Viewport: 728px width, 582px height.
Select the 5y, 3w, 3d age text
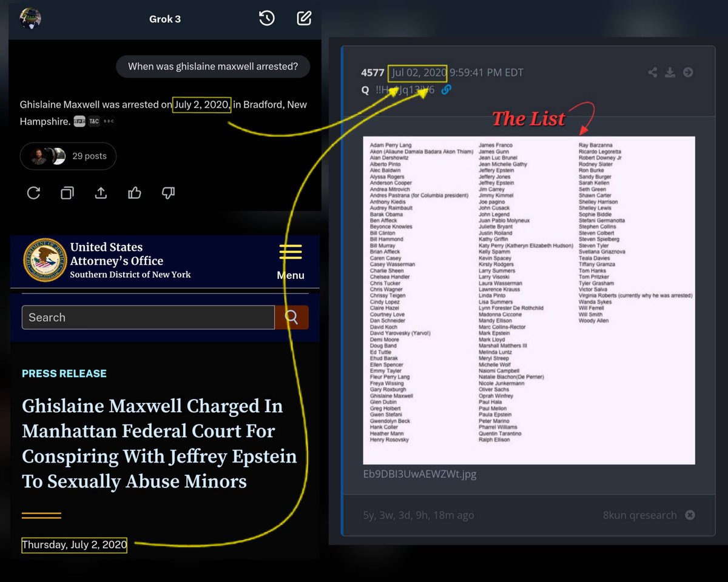[x=419, y=515]
